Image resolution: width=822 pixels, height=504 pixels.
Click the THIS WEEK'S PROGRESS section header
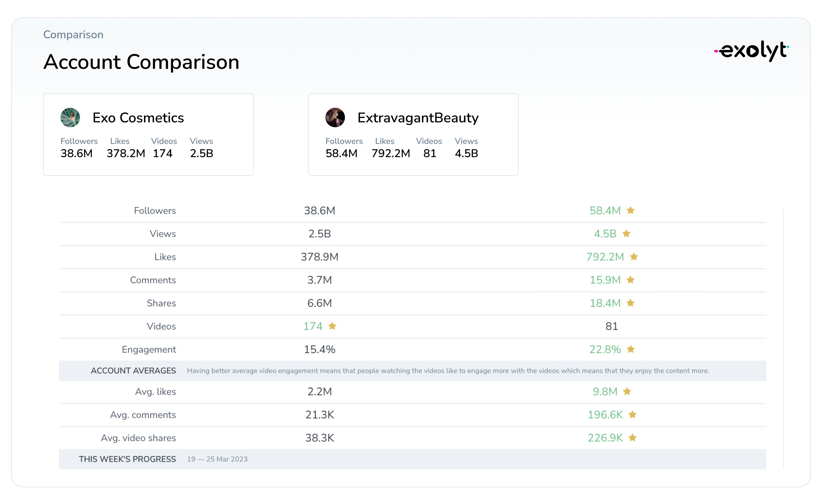click(x=127, y=459)
